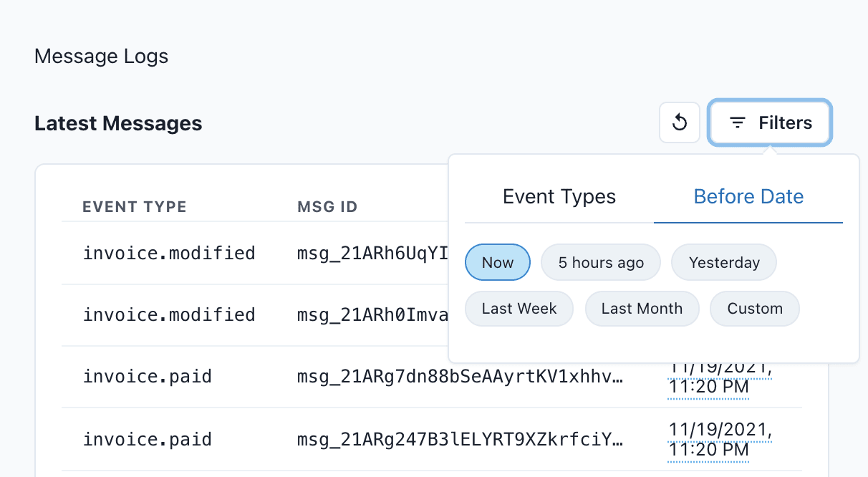Click the last invoice.paid event type
The image size is (868, 477).
pyautogui.click(x=147, y=439)
